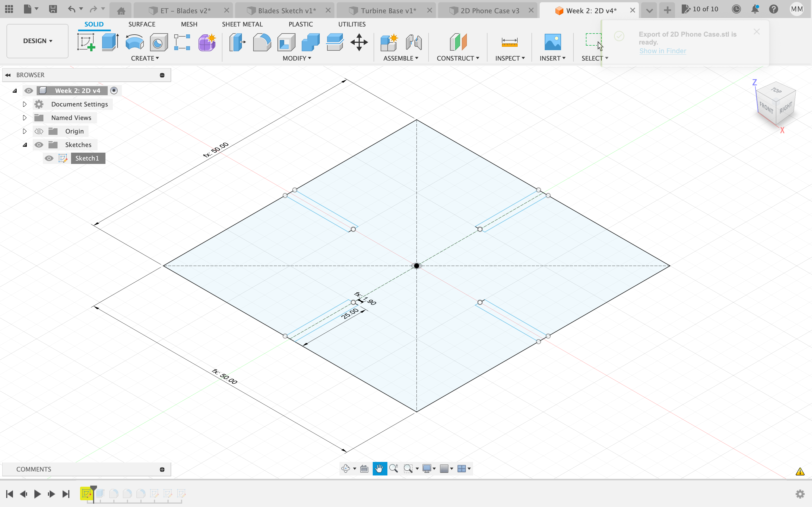Activate the Move/Copy arrows tool

pos(359,42)
